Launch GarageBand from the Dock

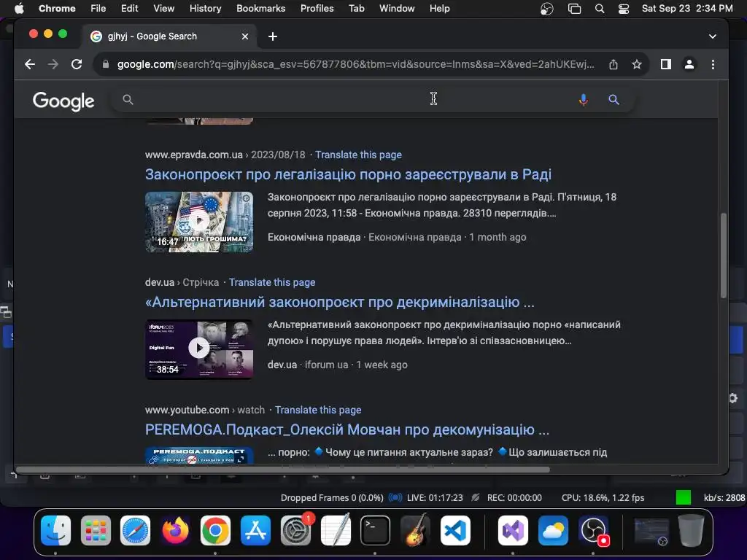pos(415,530)
